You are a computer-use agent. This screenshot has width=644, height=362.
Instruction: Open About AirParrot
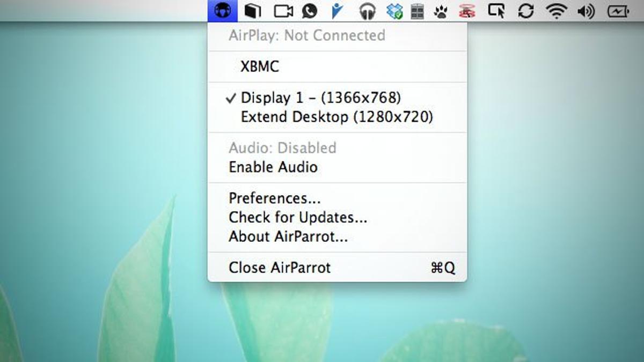288,237
